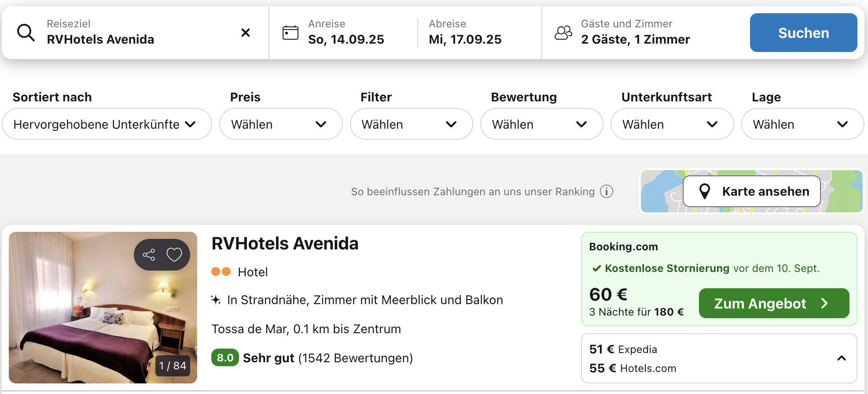Click the search magnifier icon
Viewport: 868px width, 394px height.
coord(26,33)
